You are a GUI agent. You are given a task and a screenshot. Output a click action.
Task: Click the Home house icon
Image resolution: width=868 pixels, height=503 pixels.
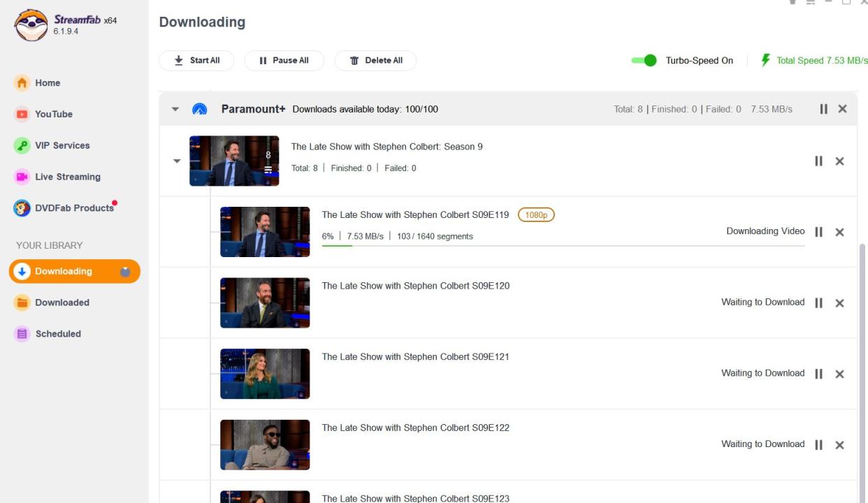(x=22, y=82)
